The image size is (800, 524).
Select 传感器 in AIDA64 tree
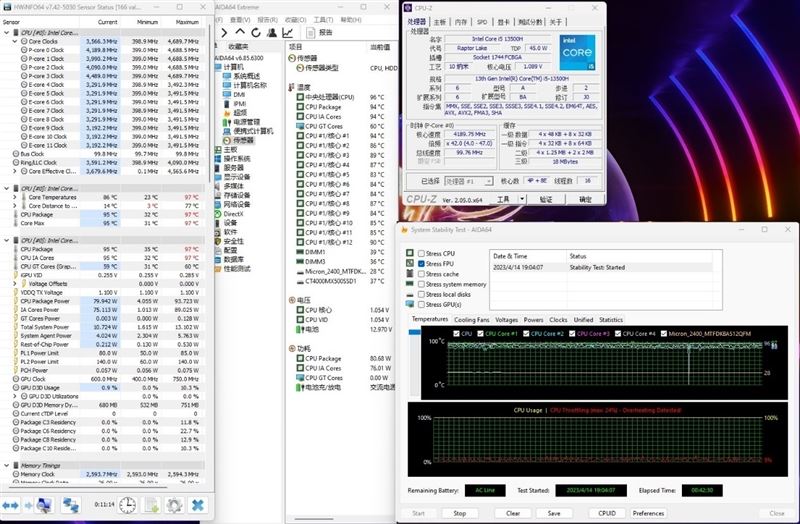click(238, 140)
